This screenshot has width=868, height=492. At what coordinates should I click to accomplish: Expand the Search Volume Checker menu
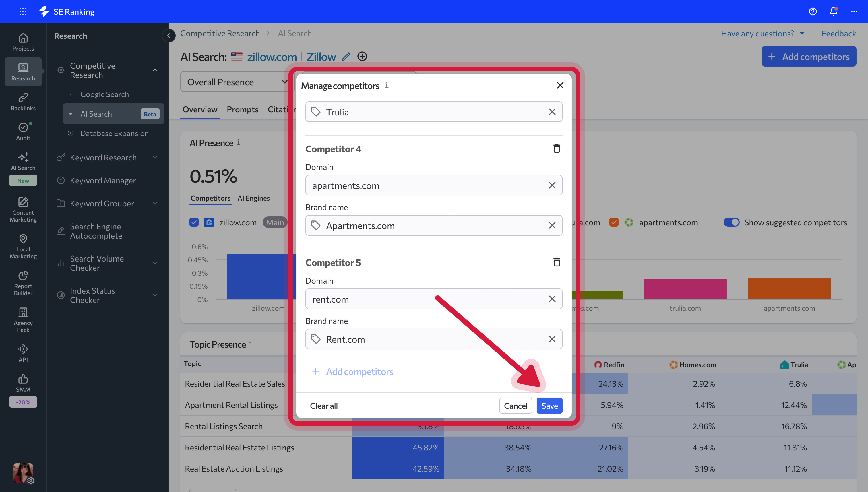pyautogui.click(x=155, y=263)
